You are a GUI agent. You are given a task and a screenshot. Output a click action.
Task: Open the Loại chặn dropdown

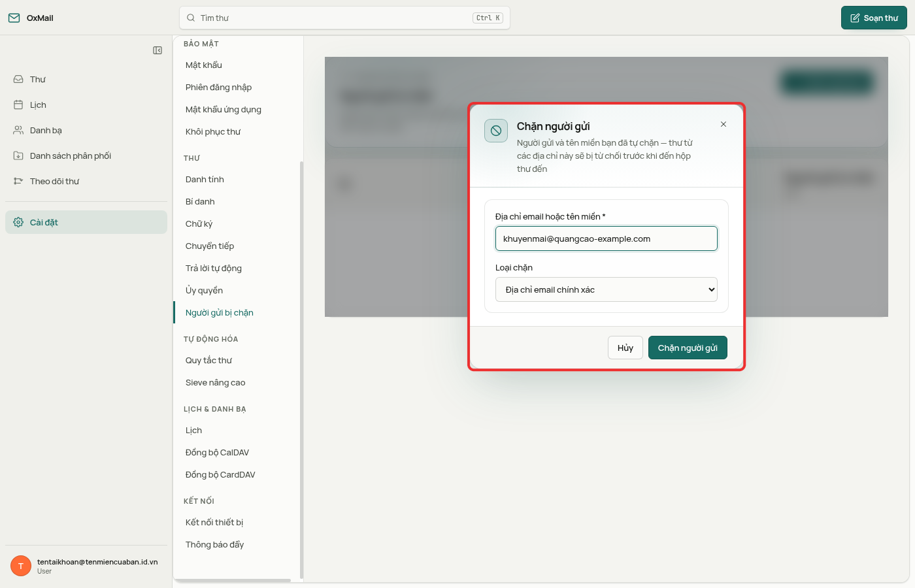(x=607, y=289)
